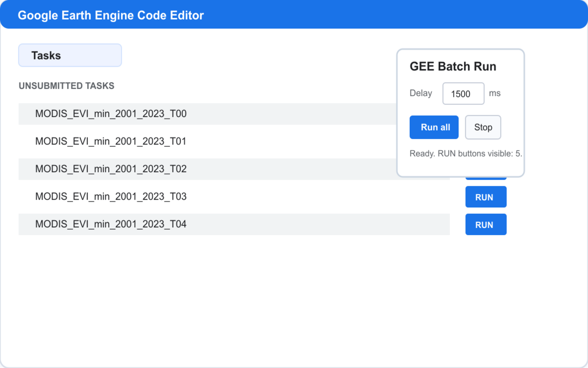Focus the Delay input field showing 1500
Viewport: 588px width, 368px height.
[x=463, y=93]
